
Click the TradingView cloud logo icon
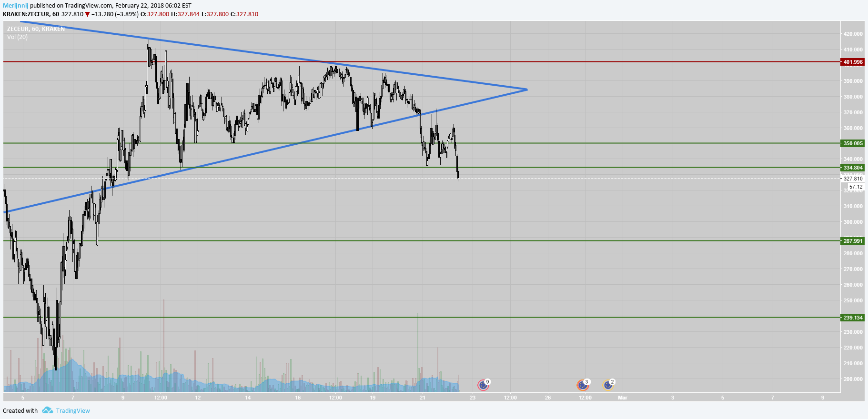[x=47, y=410]
